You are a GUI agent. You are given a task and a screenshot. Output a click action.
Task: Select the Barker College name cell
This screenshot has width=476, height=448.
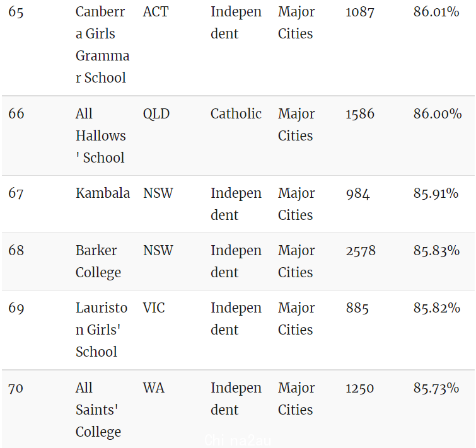tap(98, 261)
